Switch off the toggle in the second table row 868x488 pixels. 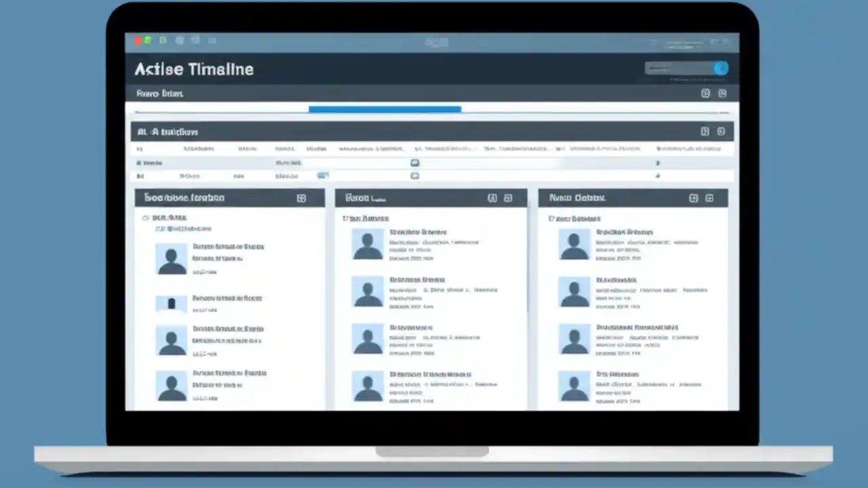(323, 176)
